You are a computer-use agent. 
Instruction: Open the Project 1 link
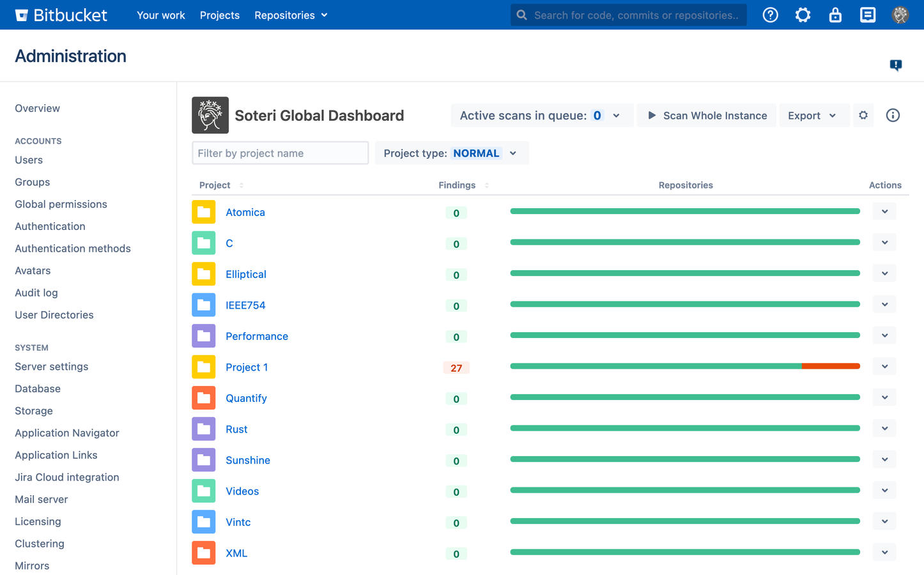click(x=247, y=367)
